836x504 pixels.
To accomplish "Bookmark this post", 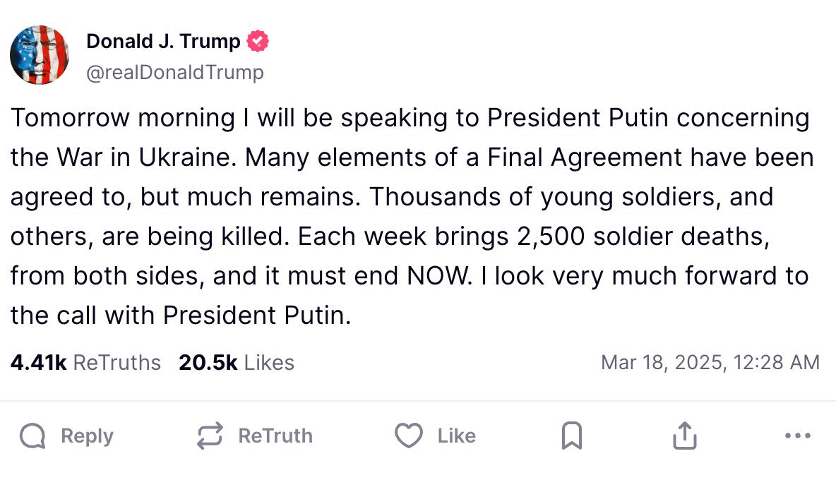I will coord(571,436).
